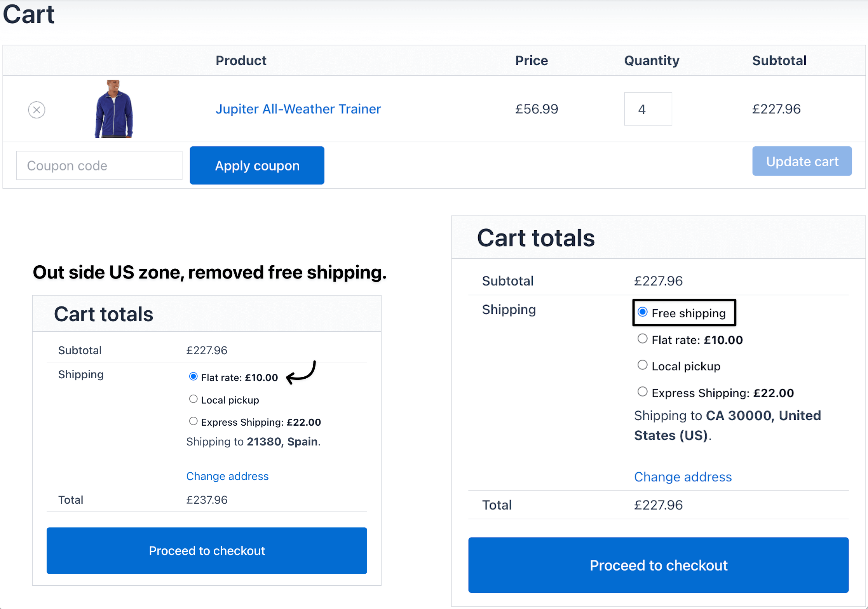
Task: Click the quantity field showing 4
Action: click(x=648, y=109)
